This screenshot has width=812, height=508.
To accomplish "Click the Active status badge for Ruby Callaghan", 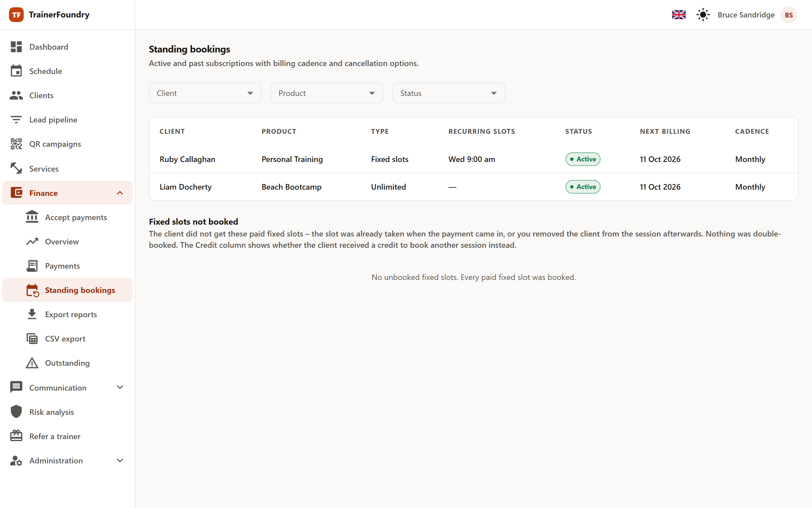I will [583, 159].
